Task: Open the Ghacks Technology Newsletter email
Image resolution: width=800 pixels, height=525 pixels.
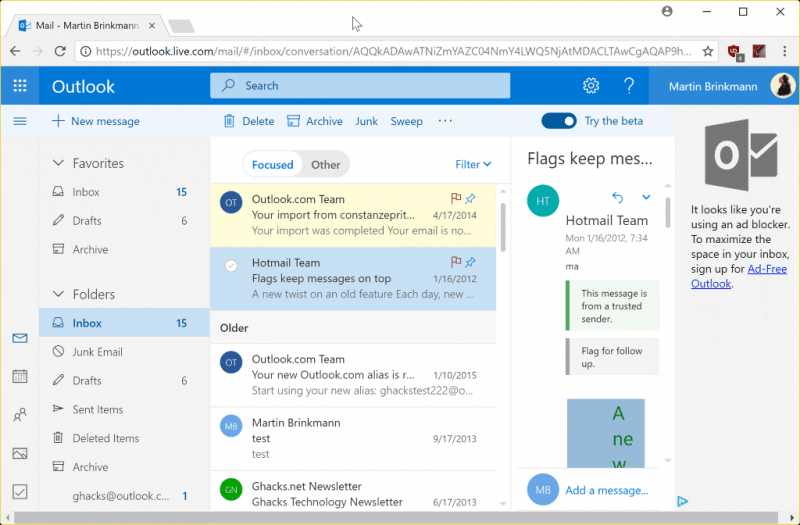Action: [353, 491]
